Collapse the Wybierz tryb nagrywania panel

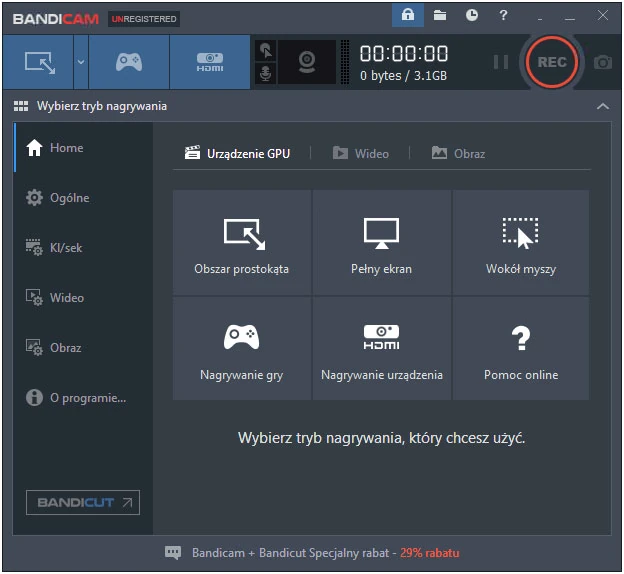(x=603, y=106)
